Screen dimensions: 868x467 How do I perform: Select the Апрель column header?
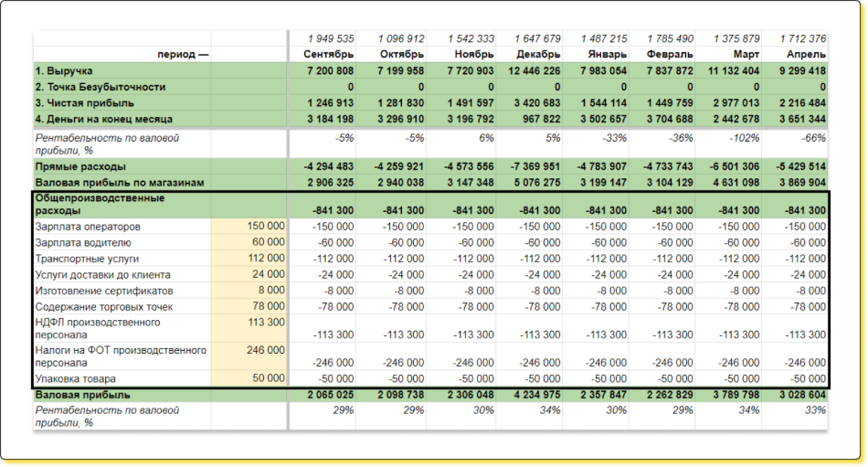(806, 54)
